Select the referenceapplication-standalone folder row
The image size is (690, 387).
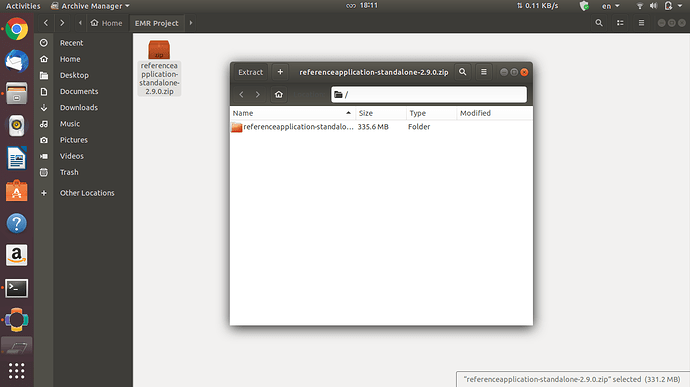[x=381, y=127]
